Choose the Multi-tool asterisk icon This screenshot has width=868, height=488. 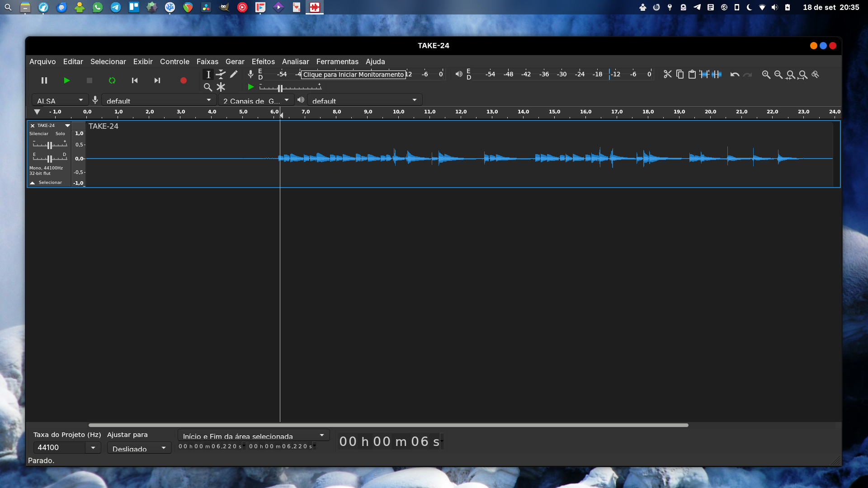221,87
